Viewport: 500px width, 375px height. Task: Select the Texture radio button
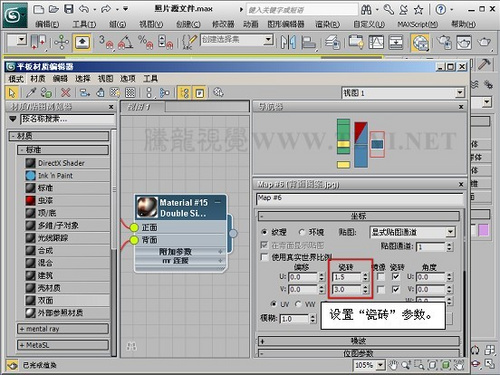pos(264,232)
